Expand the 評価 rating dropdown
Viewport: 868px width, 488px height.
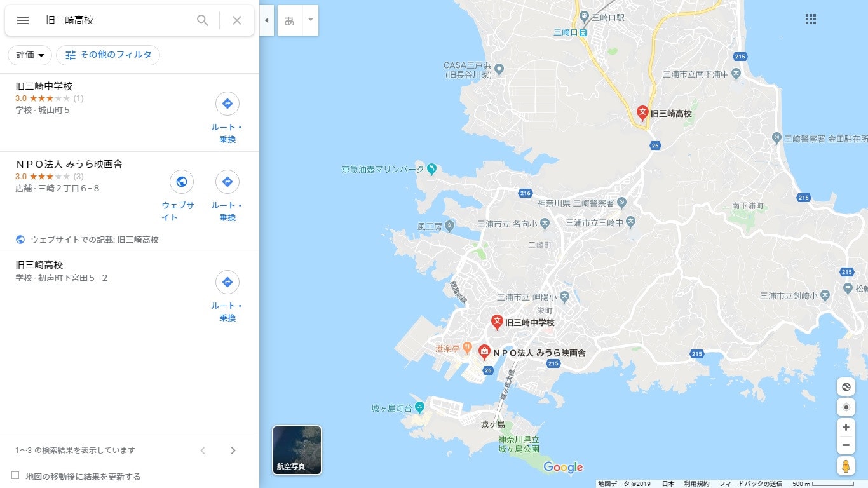(30, 55)
